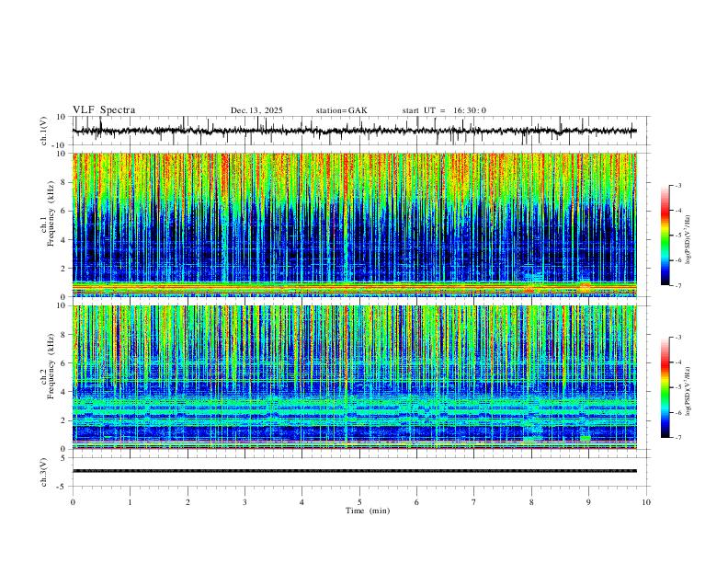The width and height of the screenshot is (728, 563).
Task: Click time axis tick label "8"
Action: tap(531, 502)
